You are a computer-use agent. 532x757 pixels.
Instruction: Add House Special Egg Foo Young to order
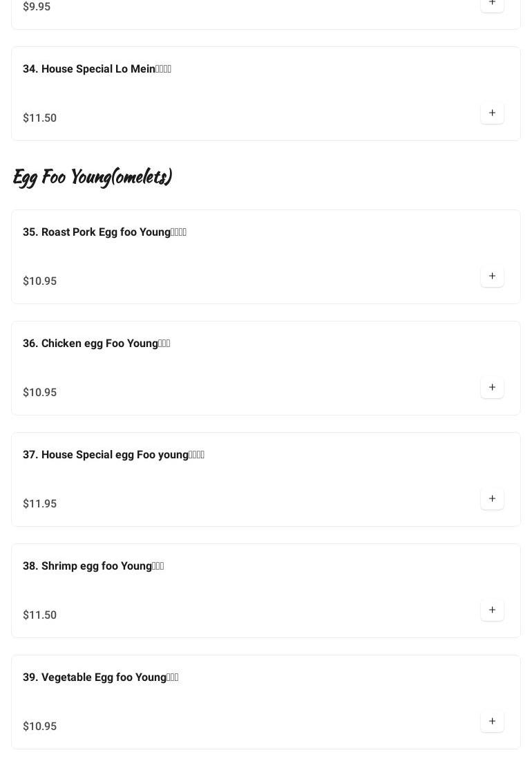[492, 499]
